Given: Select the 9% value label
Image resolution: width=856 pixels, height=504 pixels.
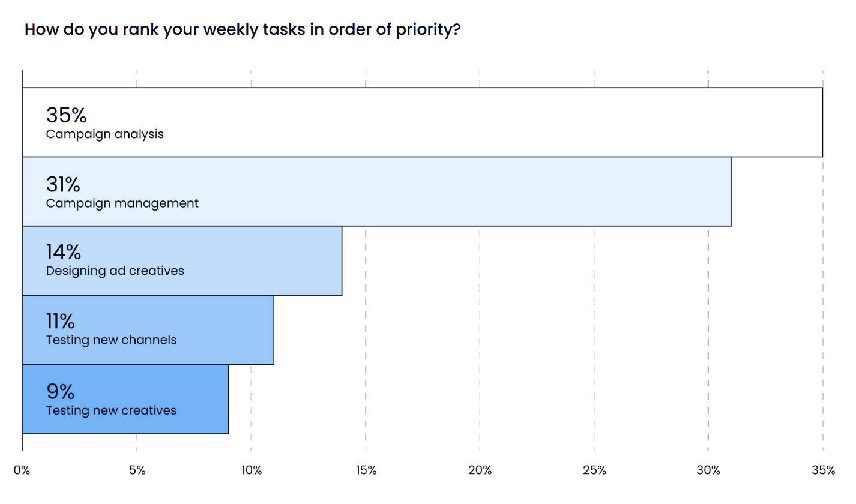Looking at the screenshot, I should [x=61, y=392].
